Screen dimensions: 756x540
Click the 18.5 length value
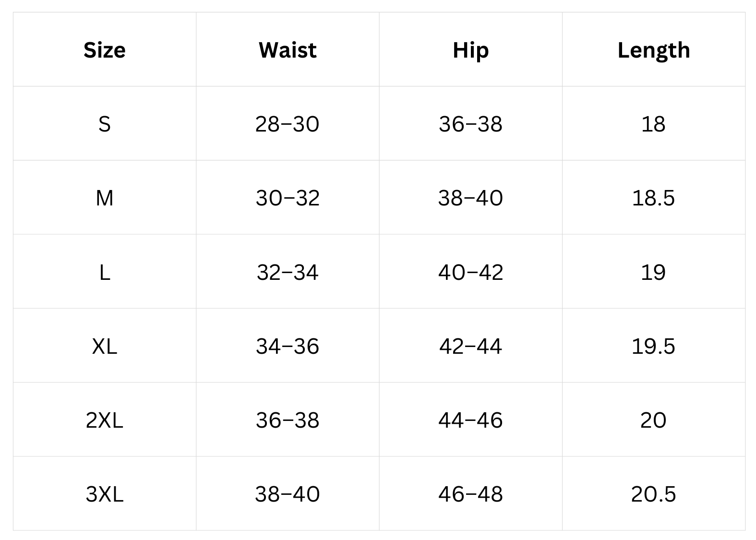[653, 198]
